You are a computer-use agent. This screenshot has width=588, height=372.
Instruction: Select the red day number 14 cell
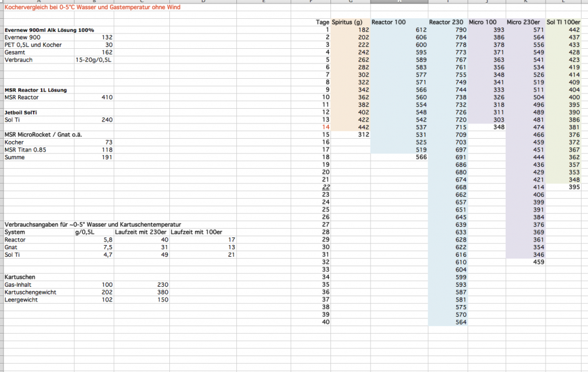[325, 127]
